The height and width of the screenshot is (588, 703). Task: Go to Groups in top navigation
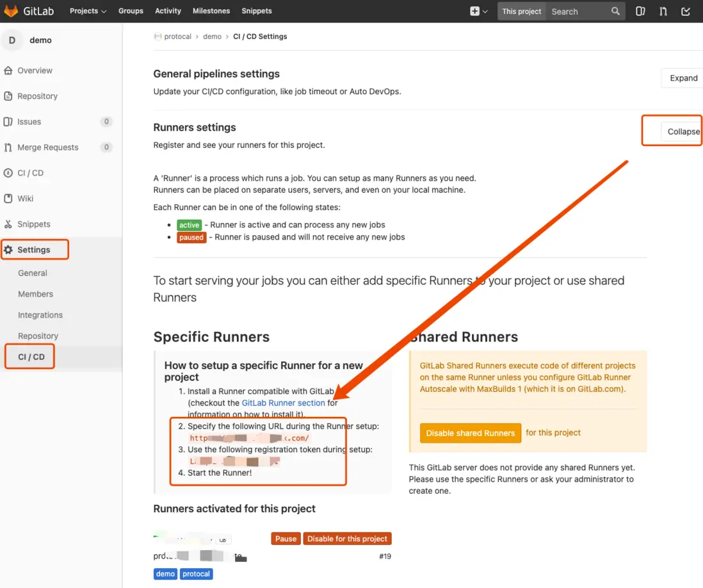[x=131, y=11]
